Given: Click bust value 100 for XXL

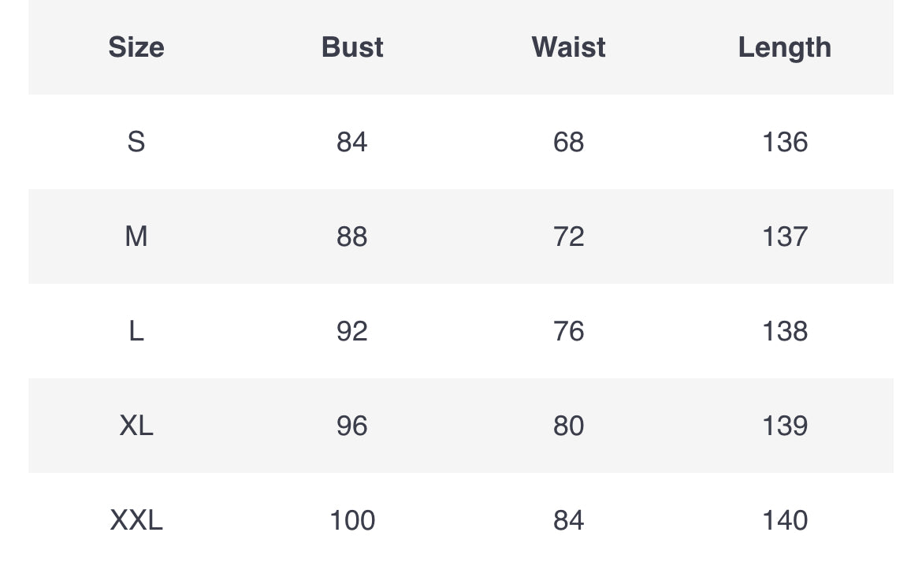Looking at the screenshot, I should 352,519.
